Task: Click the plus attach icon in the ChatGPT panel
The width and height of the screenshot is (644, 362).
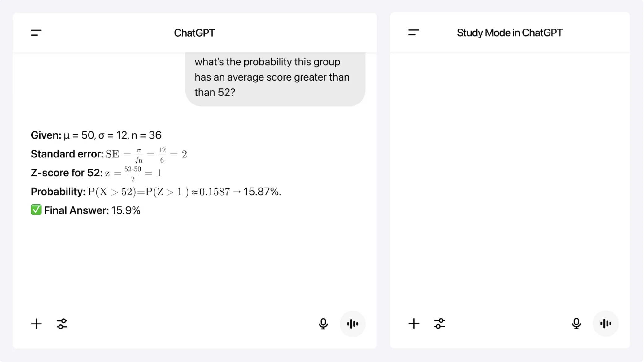Action: [x=37, y=324]
